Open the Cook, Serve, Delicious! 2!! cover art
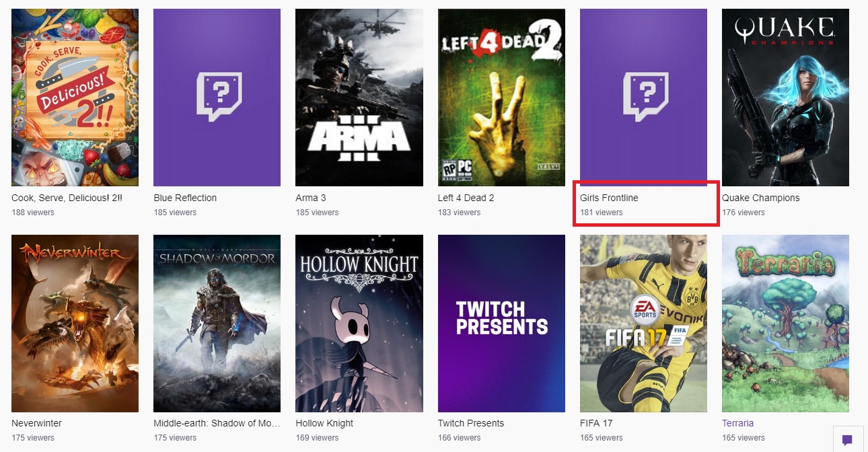This screenshot has width=868, height=452. [x=75, y=98]
